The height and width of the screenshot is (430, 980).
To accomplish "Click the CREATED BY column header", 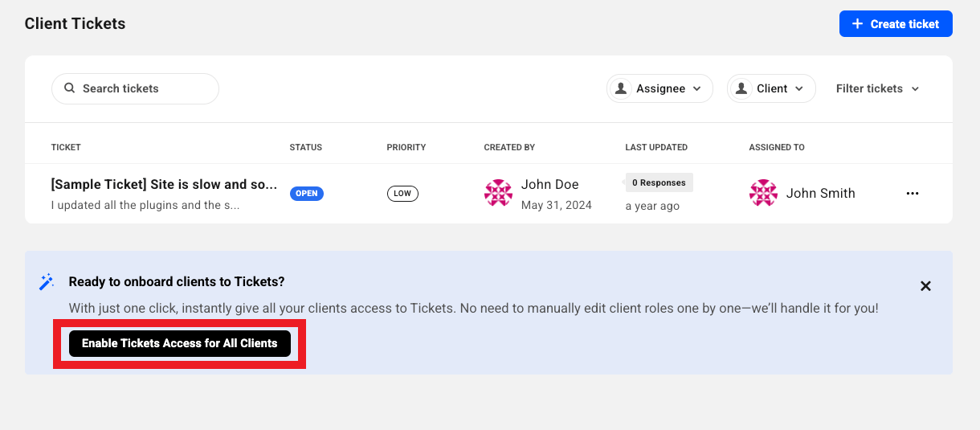I will click(x=509, y=147).
